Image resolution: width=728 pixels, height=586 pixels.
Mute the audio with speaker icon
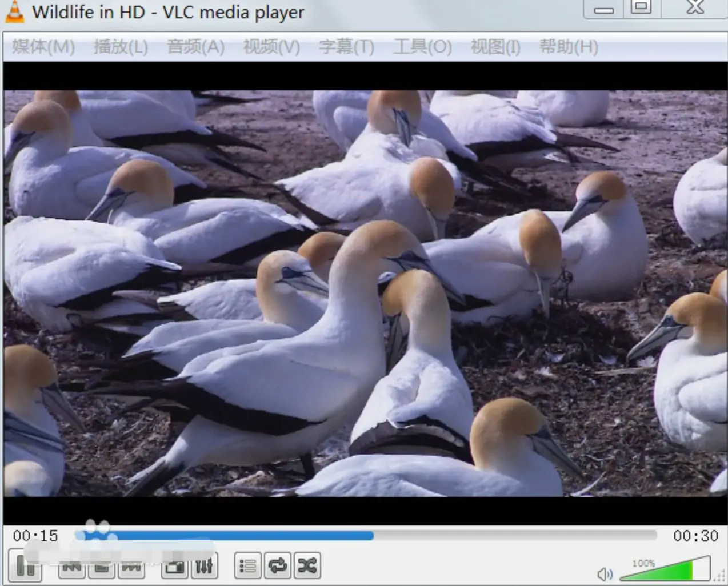(x=605, y=573)
